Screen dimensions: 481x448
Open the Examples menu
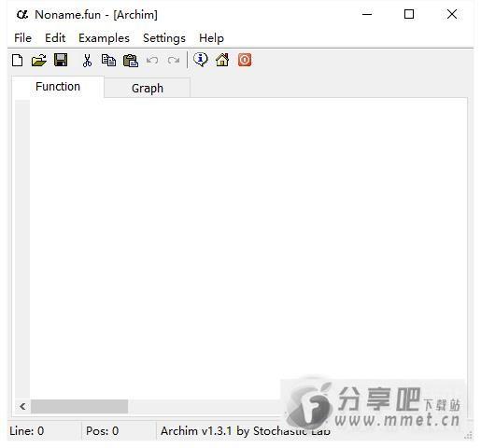click(104, 38)
